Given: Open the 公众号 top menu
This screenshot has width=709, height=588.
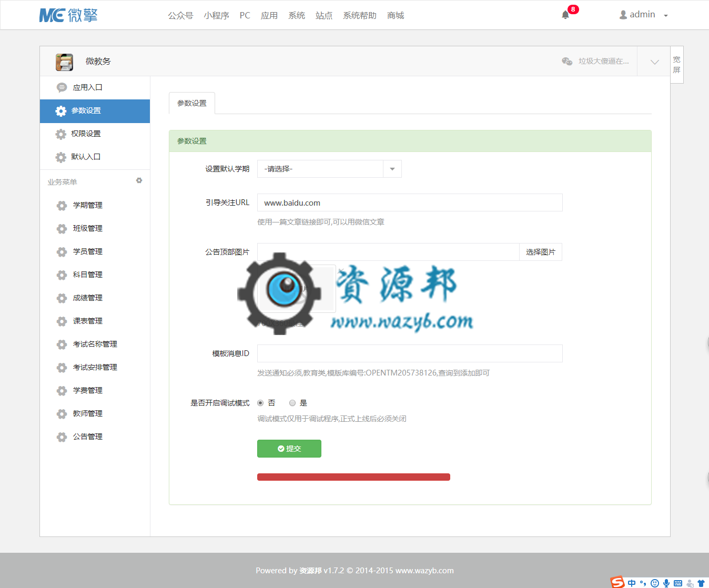Looking at the screenshot, I should (x=180, y=15).
